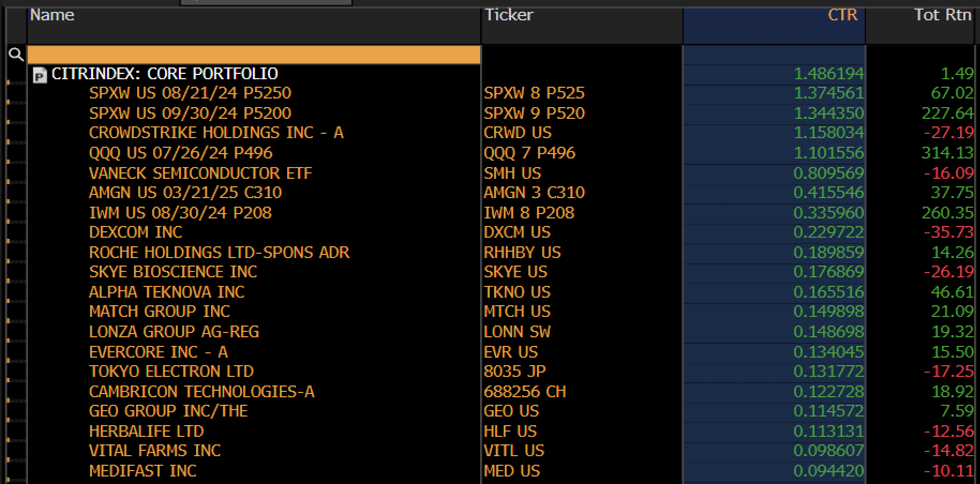Sort by the Name column header

[52, 15]
